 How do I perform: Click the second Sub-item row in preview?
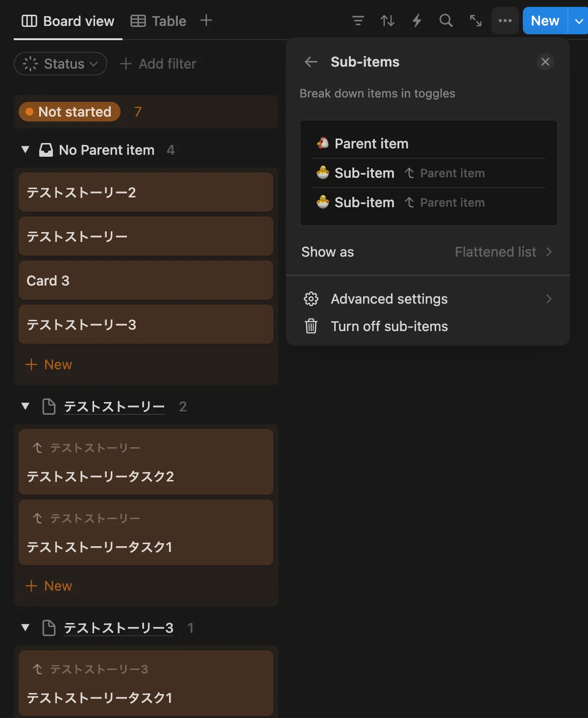point(429,202)
